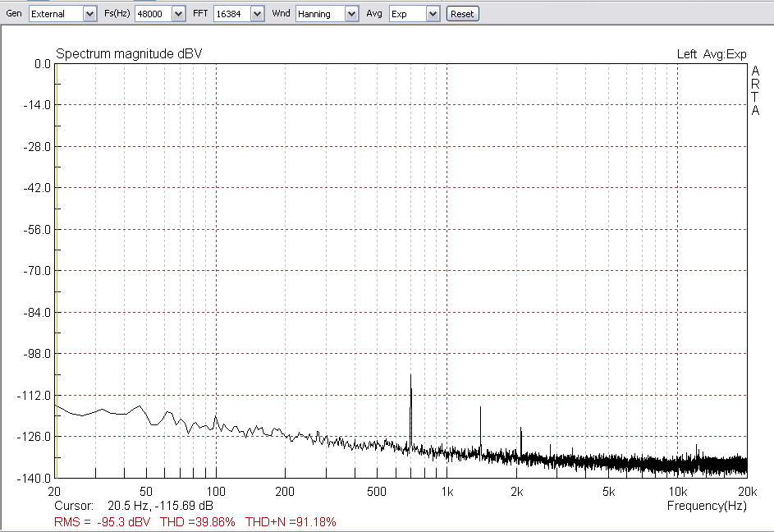This screenshot has width=774, height=532.
Task: Click the THD =39.86% value
Action: (x=198, y=522)
